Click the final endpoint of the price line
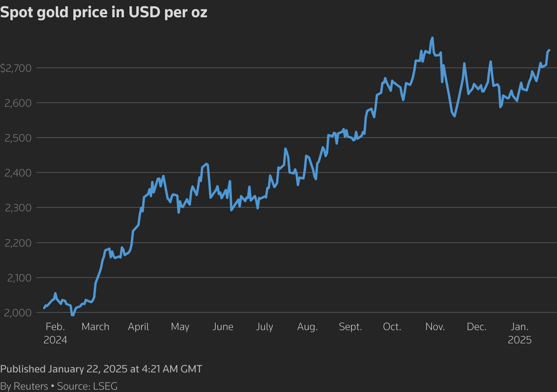Image resolution: width=557 pixels, height=392 pixels. click(549, 50)
